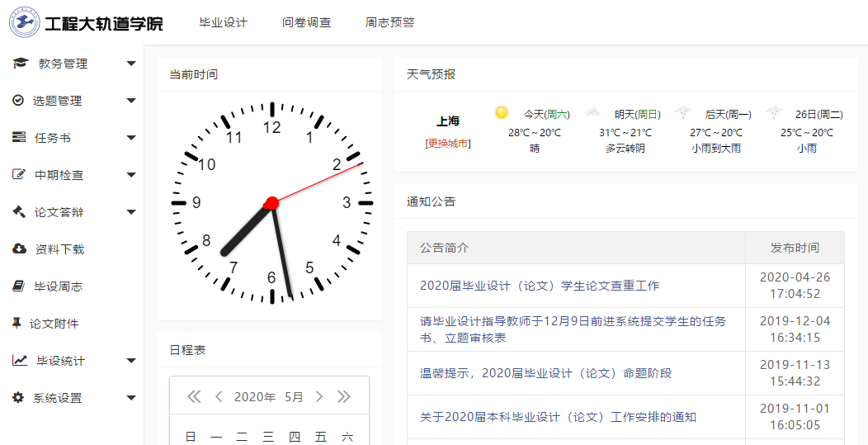This screenshot has height=445, width=868.
Task: Open the 毕业设计 top menu
Action: (224, 23)
